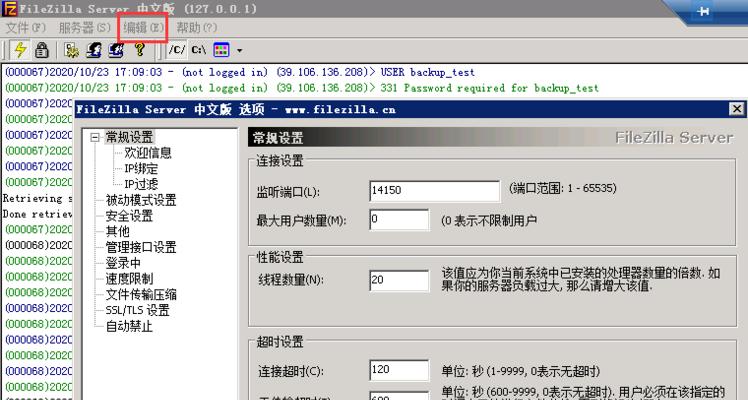This screenshot has width=748, height=400.
Task: Open the 帮助(?) menu
Action: (x=197, y=28)
